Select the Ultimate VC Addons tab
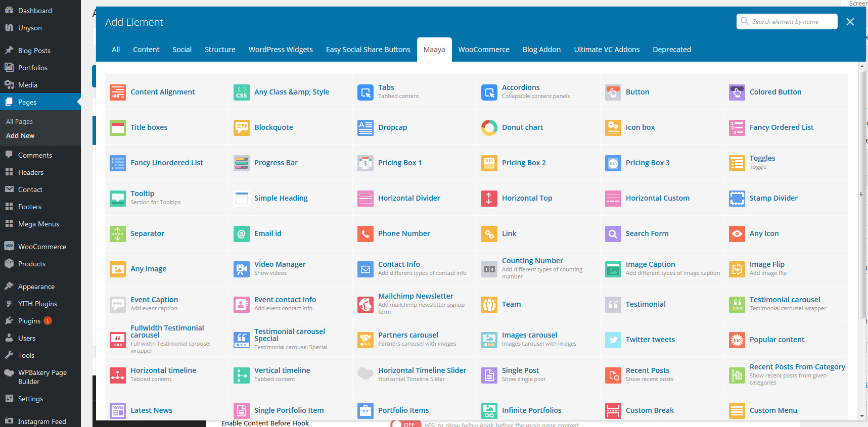The height and width of the screenshot is (427, 868). pos(607,50)
